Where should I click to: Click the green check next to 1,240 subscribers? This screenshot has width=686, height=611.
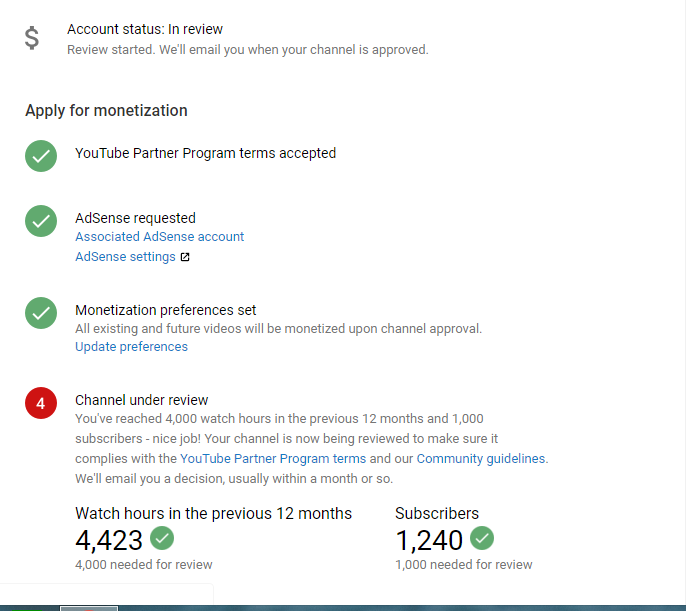[x=482, y=538]
